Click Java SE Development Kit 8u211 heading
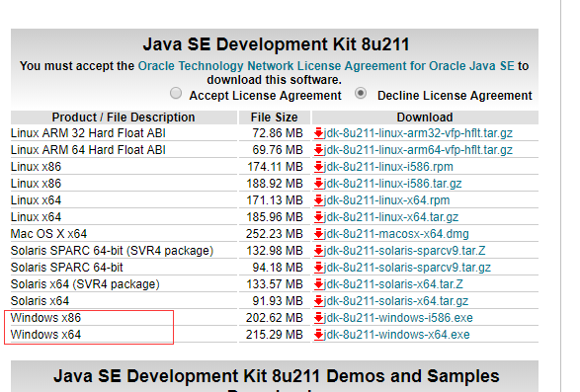The height and width of the screenshot is (392, 580). click(276, 44)
